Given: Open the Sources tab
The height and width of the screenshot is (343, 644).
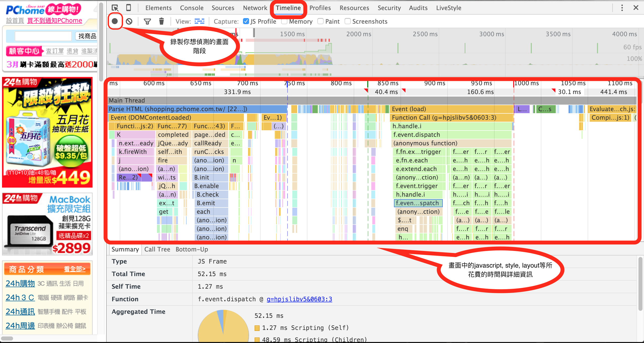Looking at the screenshot, I should (x=223, y=8).
